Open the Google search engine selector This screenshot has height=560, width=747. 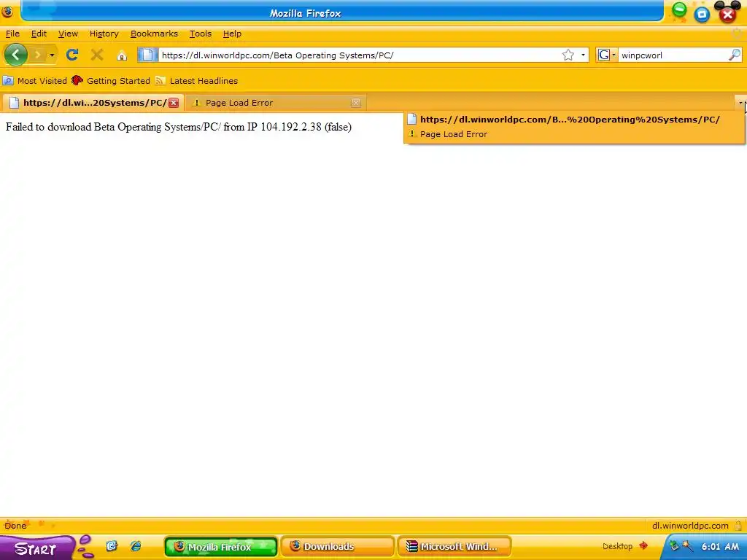(x=607, y=55)
